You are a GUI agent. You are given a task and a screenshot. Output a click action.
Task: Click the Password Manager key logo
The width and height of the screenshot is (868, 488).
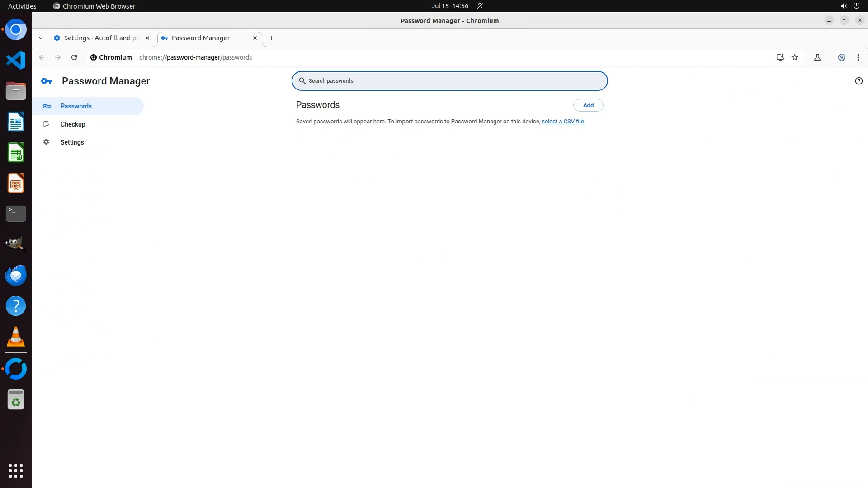[47, 81]
